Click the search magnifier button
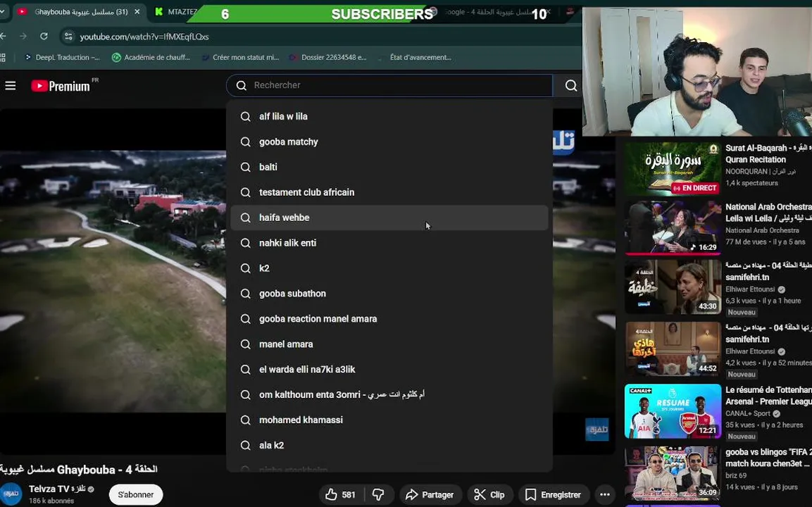Screen dimensions: 812x507 tap(570, 85)
